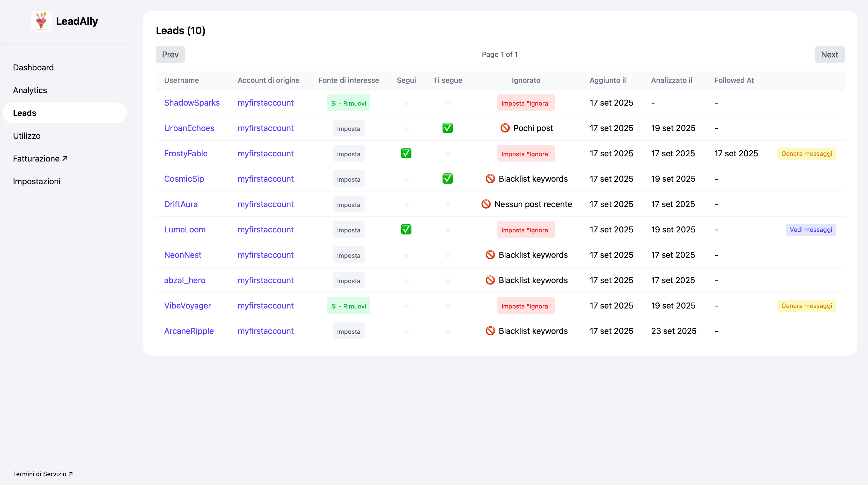Viewport: 868px width, 485px height.
Task: Open the Imposta selector for NeonNest
Action: click(348, 255)
